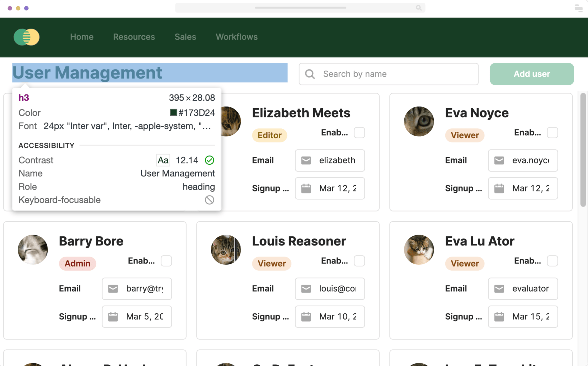Click Louis Reasoner kitten avatar

pyautogui.click(x=226, y=249)
